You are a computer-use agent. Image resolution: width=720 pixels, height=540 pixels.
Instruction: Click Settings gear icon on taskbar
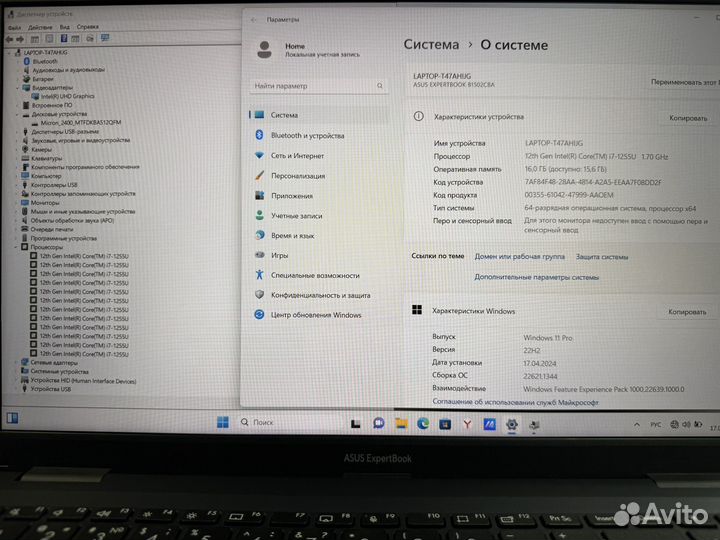pyautogui.click(x=512, y=425)
